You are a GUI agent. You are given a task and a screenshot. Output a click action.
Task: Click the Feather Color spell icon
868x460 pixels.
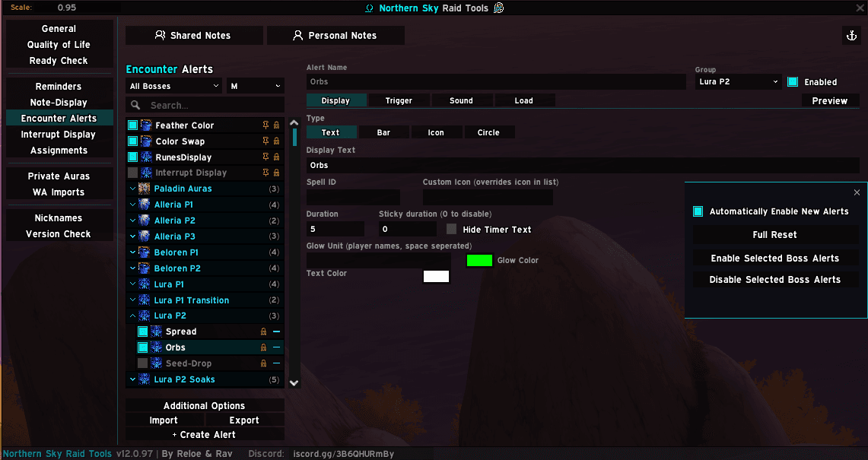click(x=146, y=125)
